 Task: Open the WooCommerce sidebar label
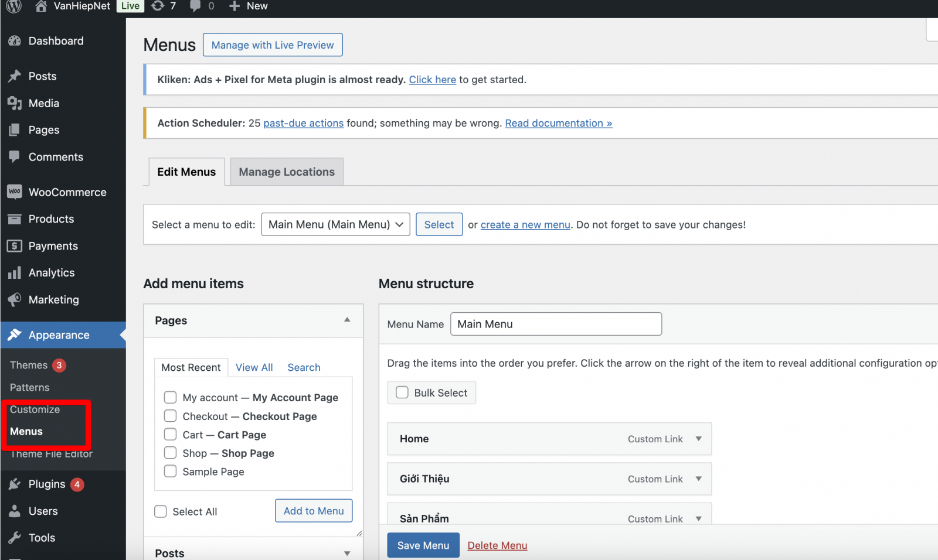67,192
